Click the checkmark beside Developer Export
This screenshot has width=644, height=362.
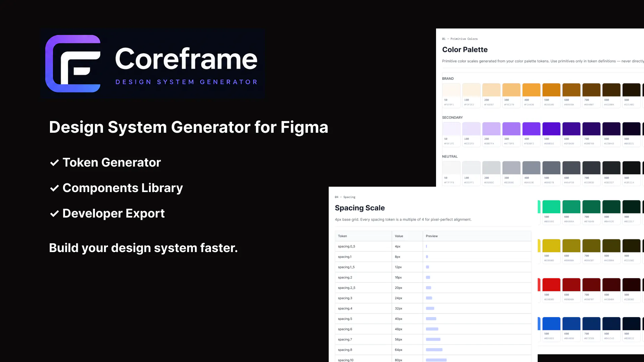54,214
